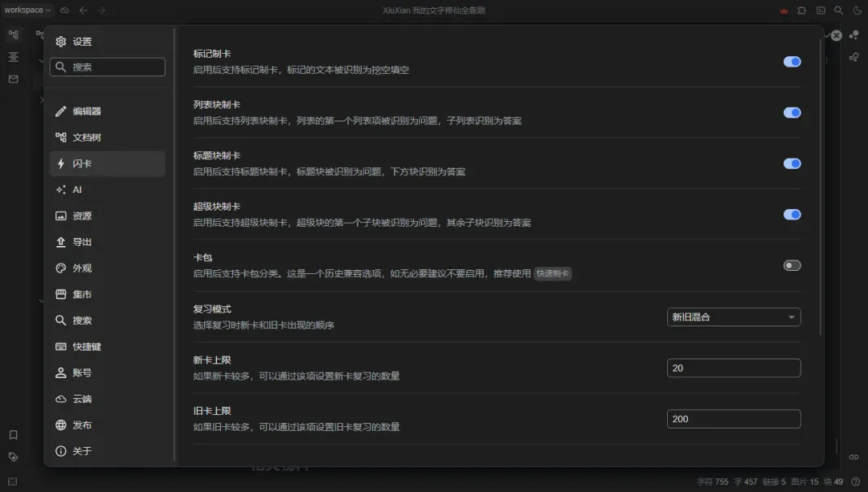Viewport: 868px width, 492px height.
Task: Toggle the 超级块制卡 switch
Action: pos(792,214)
